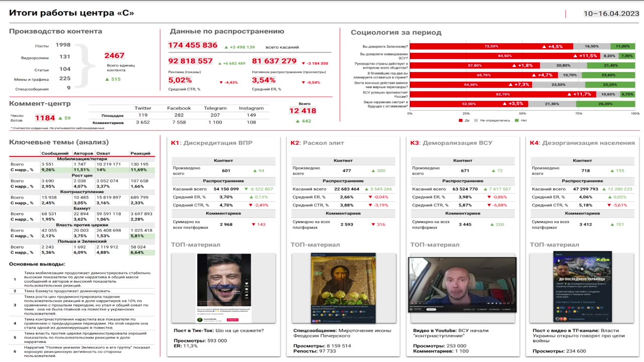
Task: Click the native distribution figure 81 637 279
Action: pos(274,61)
